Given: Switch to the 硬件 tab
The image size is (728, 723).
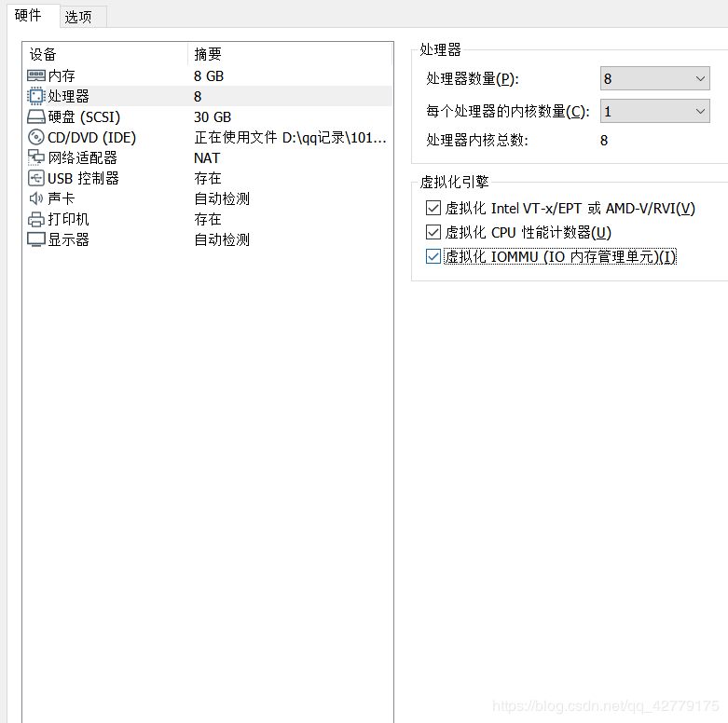Looking at the screenshot, I should [28, 16].
